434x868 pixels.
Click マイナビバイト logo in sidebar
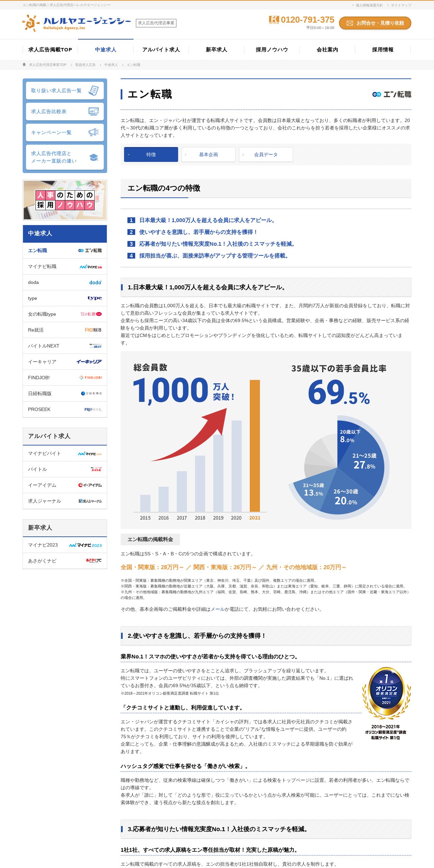pyautogui.click(x=90, y=454)
